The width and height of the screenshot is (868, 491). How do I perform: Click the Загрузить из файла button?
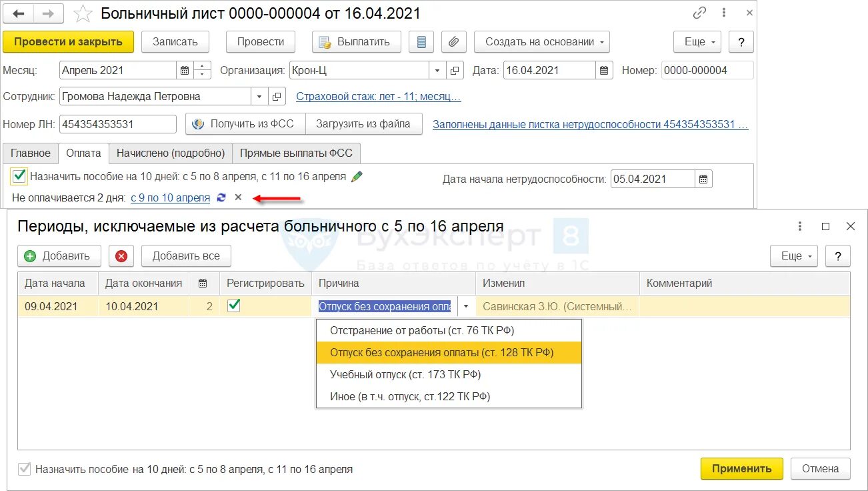pyautogui.click(x=363, y=124)
